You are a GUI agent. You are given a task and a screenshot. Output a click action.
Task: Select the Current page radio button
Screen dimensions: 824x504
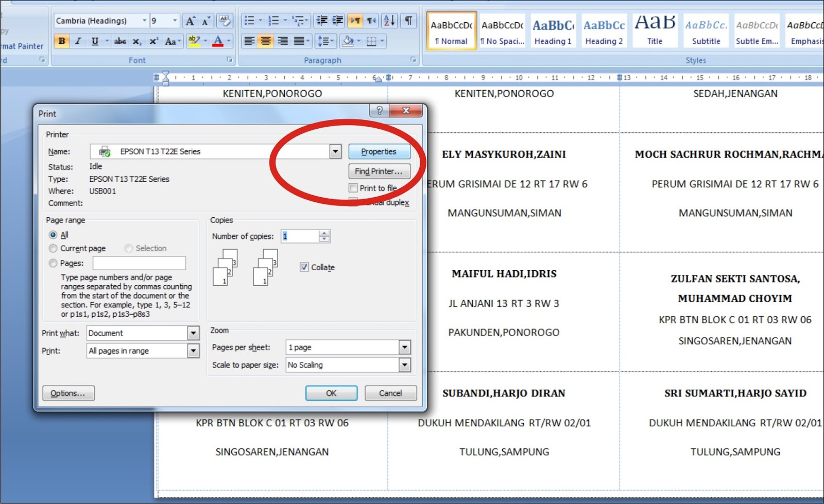click(53, 248)
